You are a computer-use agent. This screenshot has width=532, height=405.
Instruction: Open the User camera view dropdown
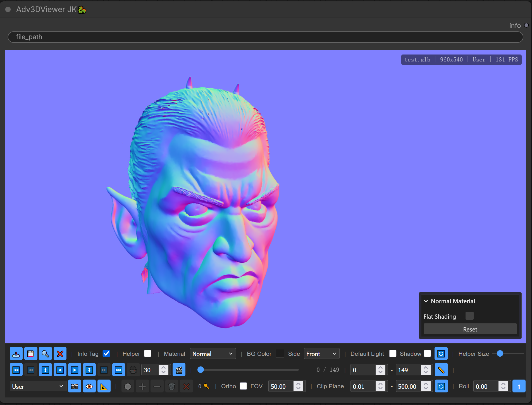click(x=38, y=386)
